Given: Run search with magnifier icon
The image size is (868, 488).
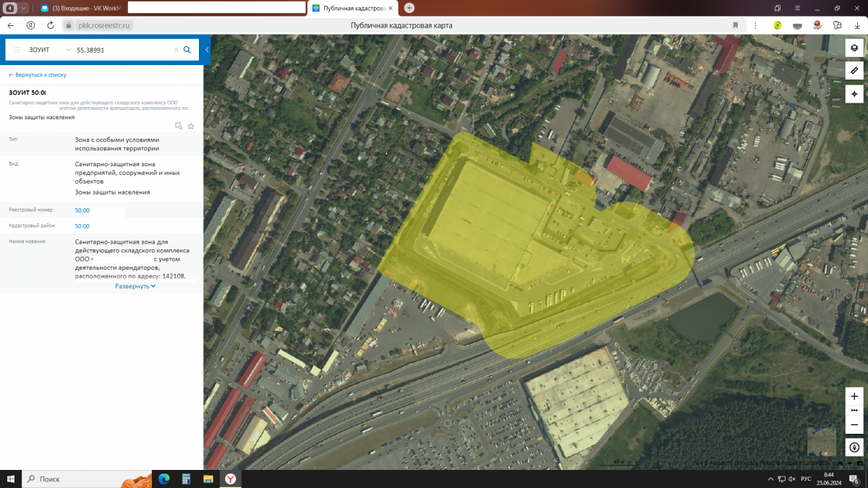Looking at the screenshot, I should coord(187,50).
